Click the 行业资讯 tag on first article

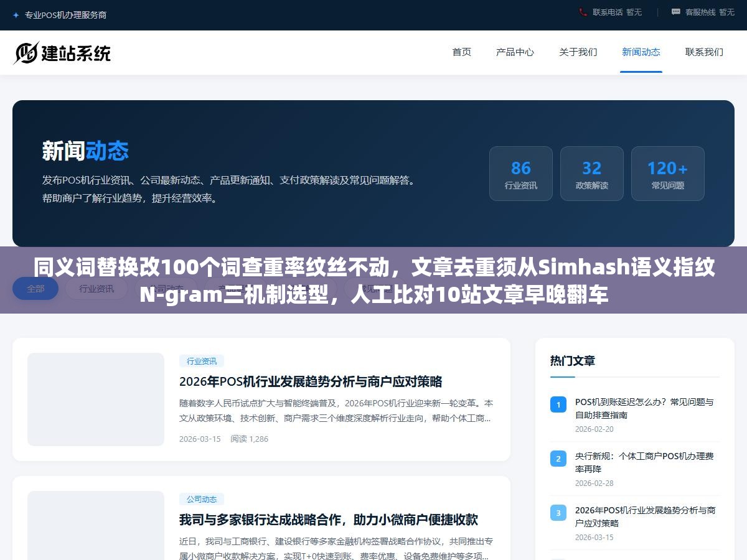(x=202, y=361)
